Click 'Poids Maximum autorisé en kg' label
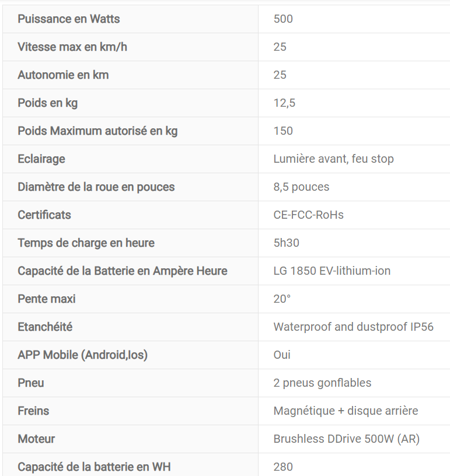 97,131
